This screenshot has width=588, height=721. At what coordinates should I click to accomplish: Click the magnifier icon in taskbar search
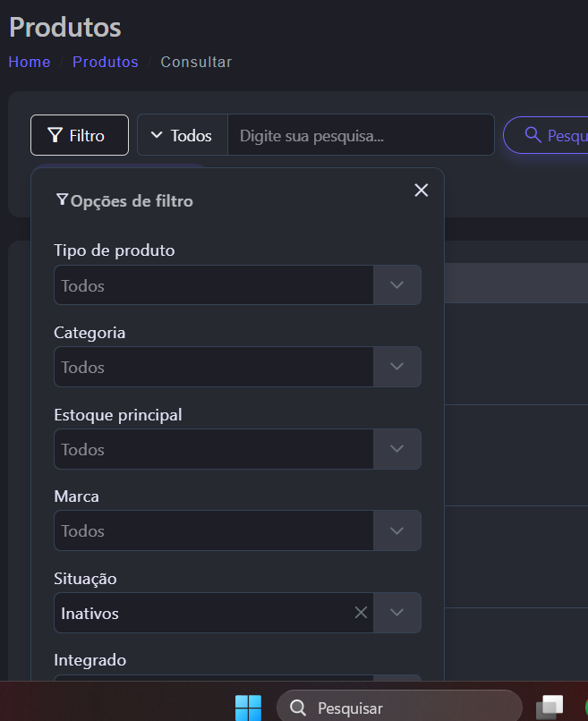pos(299,708)
